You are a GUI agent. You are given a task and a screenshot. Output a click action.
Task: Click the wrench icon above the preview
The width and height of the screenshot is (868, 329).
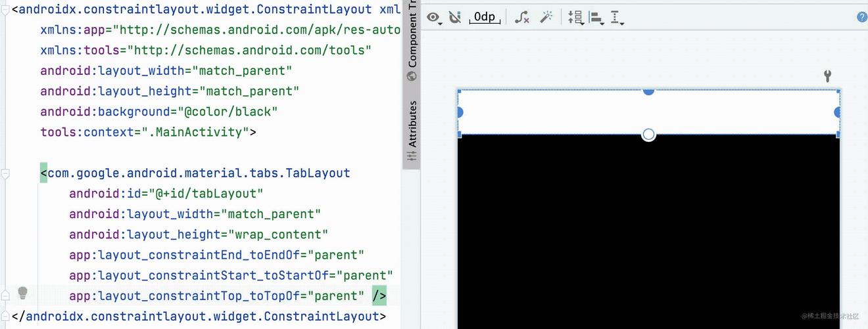(x=828, y=76)
